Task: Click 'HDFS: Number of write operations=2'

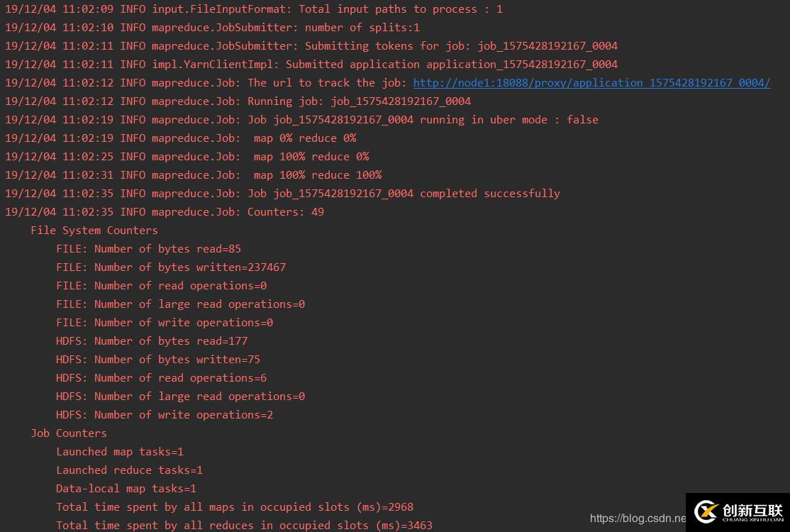Action: point(165,415)
